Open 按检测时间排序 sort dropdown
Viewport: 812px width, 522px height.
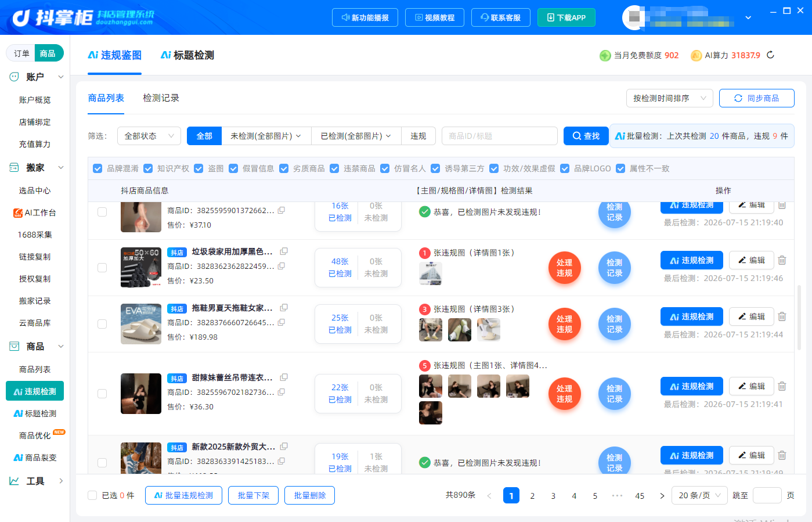[669, 98]
